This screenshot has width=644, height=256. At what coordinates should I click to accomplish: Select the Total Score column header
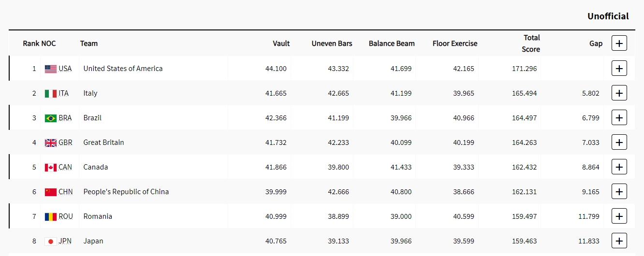[531, 43]
